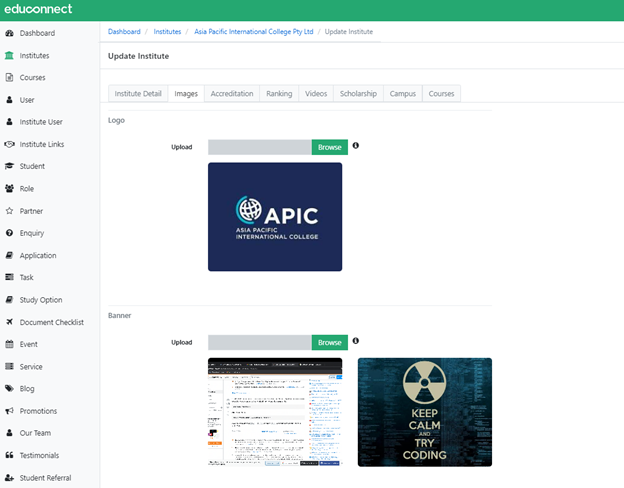Click the Keep Calm Try Coding banner
This screenshot has height=488, width=624.
[425, 412]
